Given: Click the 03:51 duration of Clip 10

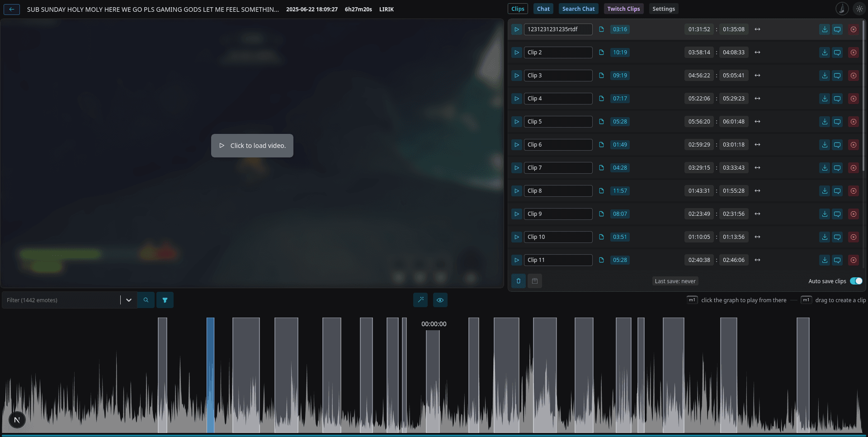Looking at the screenshot, I should [620, 237].
